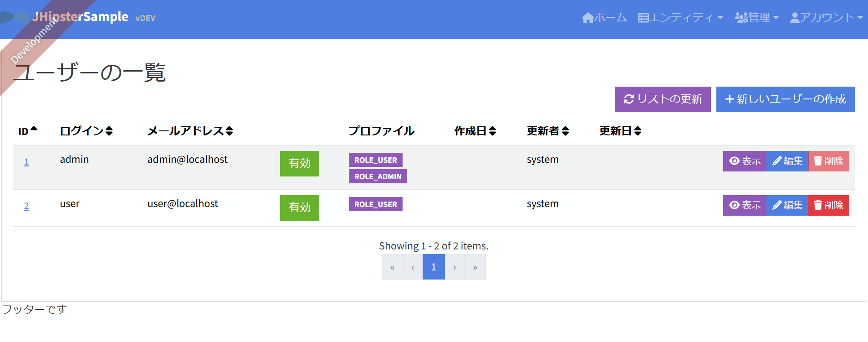Click the ユーザーの一覧 page heading
The image size is (868, 342).
coord(90,73)
